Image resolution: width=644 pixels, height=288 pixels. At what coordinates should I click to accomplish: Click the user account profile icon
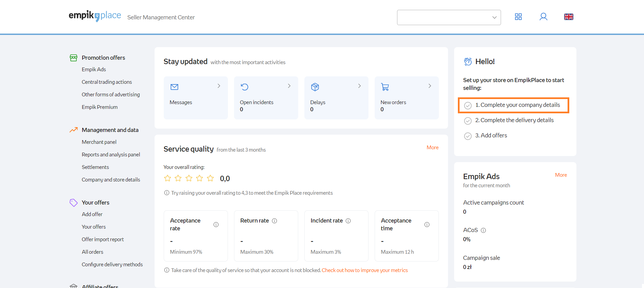(x=543, y=17)
